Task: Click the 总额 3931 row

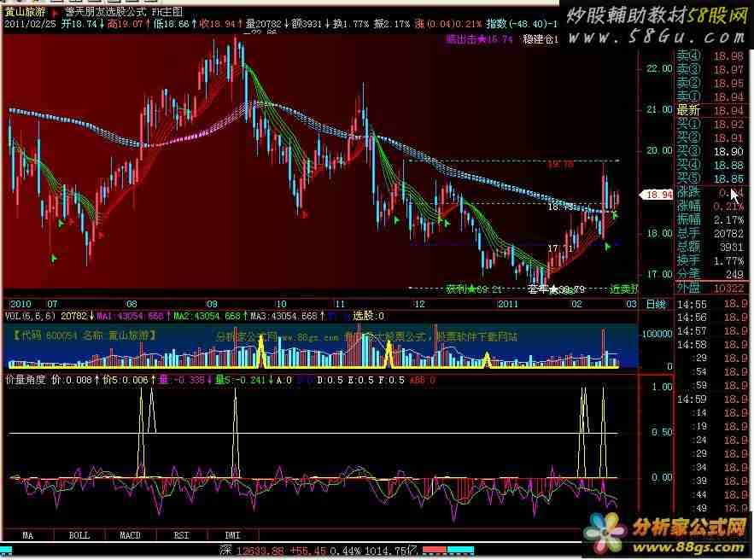Action: [x=710, y=247]
